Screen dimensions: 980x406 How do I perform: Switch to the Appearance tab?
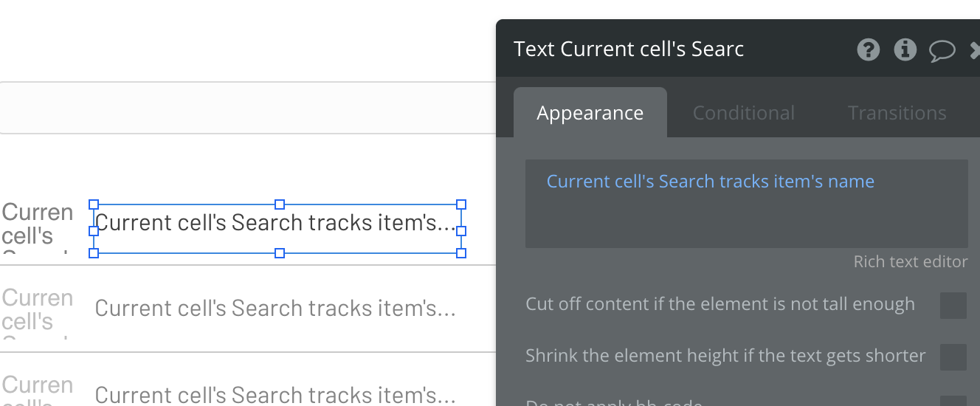(x=590, y=113)
